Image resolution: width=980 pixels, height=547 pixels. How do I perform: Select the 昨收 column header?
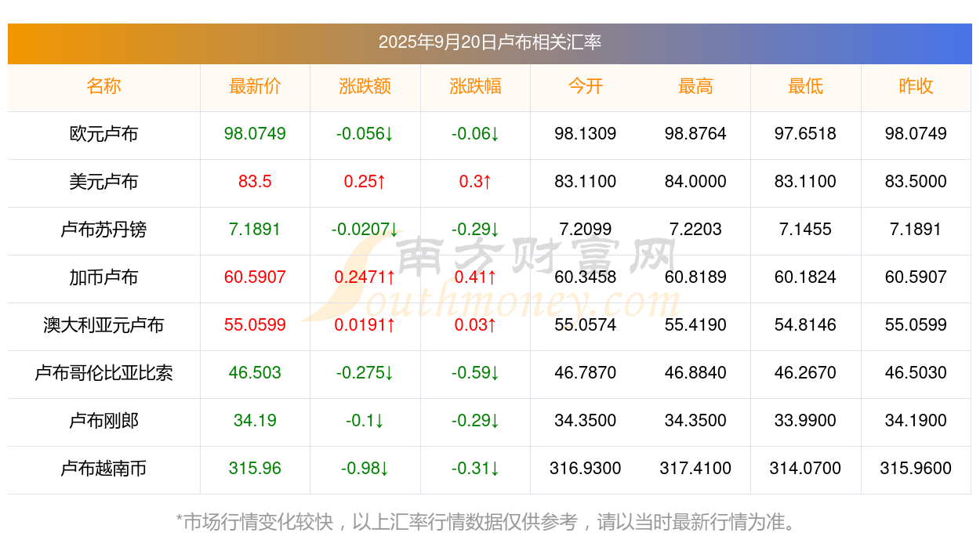[916, 86]
